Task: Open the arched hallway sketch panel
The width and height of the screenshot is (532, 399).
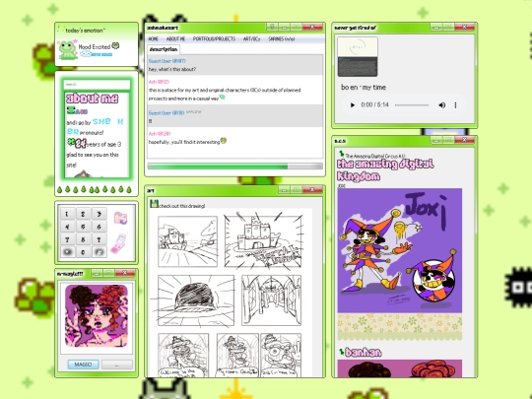Action: point(271,300)
